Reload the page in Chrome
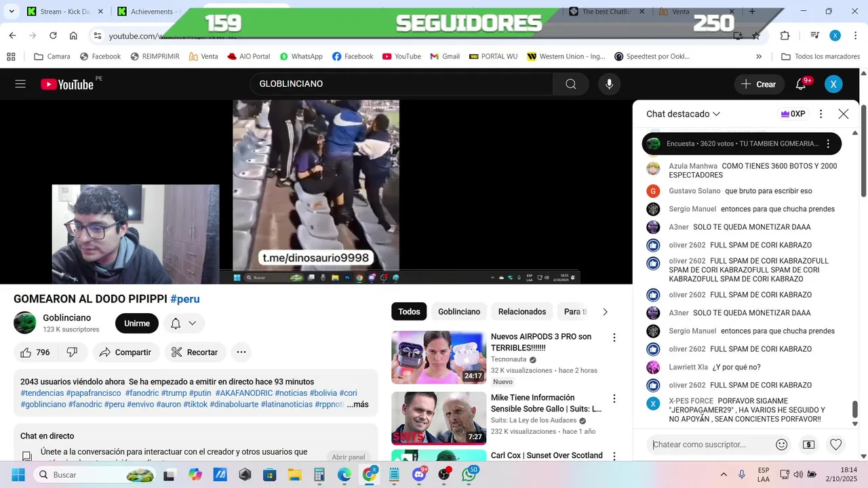This screenshot has width=868, height=488. (x=53, y=35)
